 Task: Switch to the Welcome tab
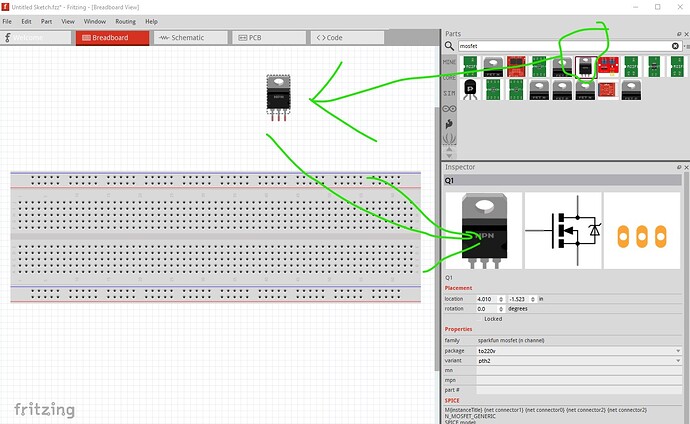point(35,38)
